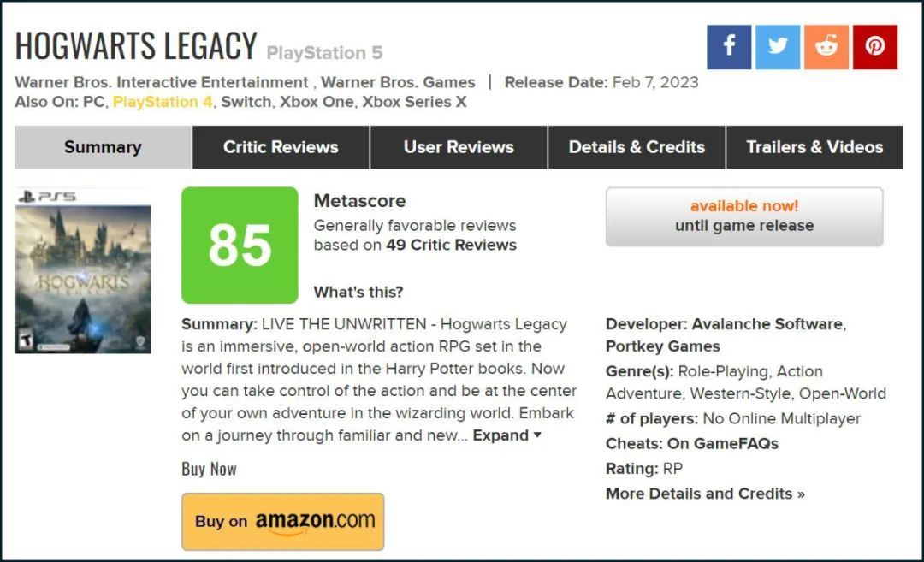Select the Summary tab

(104, 147)
